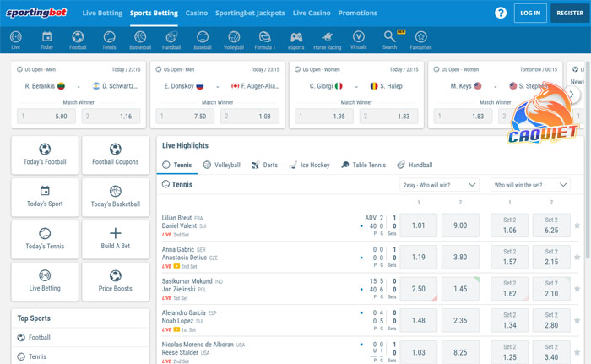Image resolution: width=591 pixels, height=364 pixels.
Task: Bet on R. Berankis at 5.00
Action: (x=46, y=117)
